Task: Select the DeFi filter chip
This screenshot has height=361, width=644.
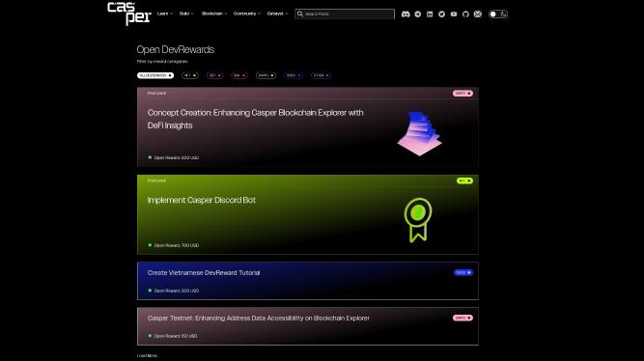Action: [x=214, y=75]
